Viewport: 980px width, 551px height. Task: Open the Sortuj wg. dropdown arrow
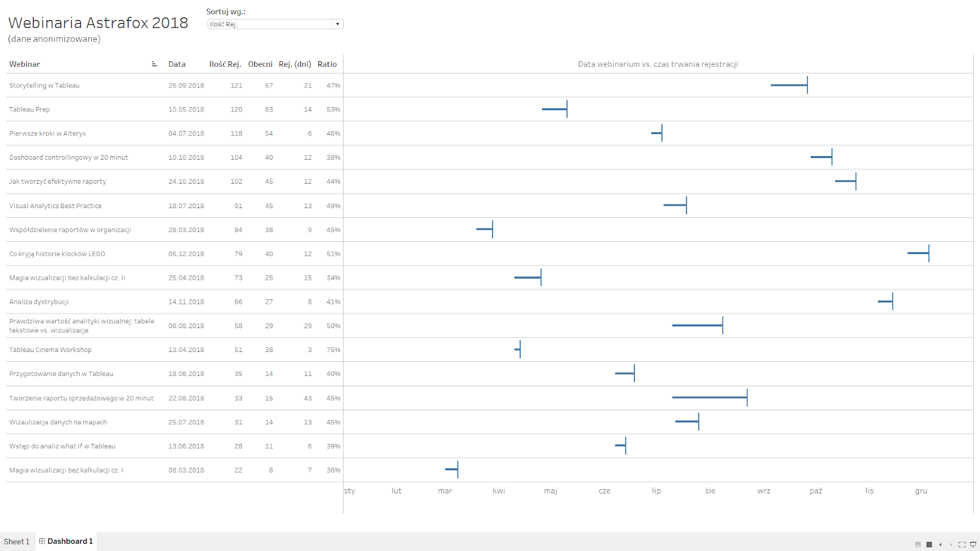coord(337,24)
